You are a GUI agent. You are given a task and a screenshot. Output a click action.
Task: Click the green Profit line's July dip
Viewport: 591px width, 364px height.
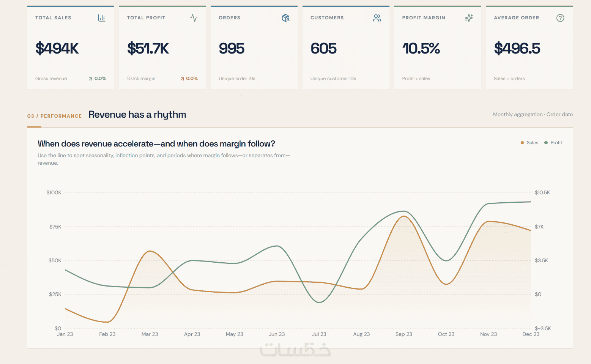coord(320,302)
